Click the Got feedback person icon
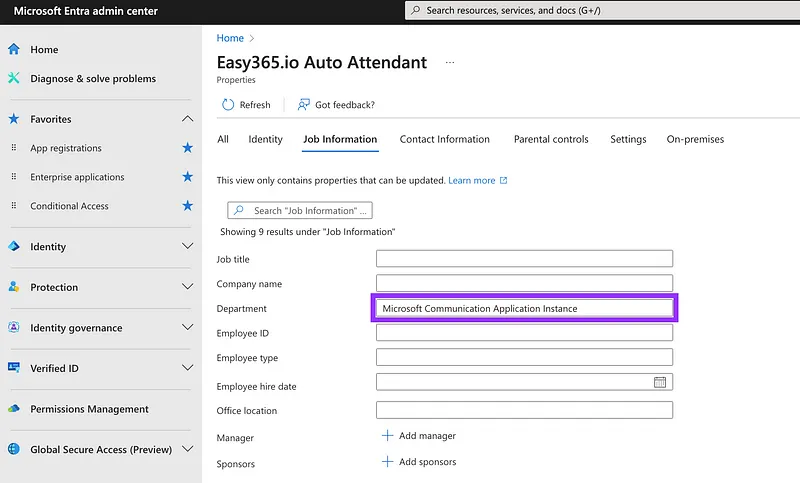The width and height of the screenshot is (800, 483). coord(304,105)
